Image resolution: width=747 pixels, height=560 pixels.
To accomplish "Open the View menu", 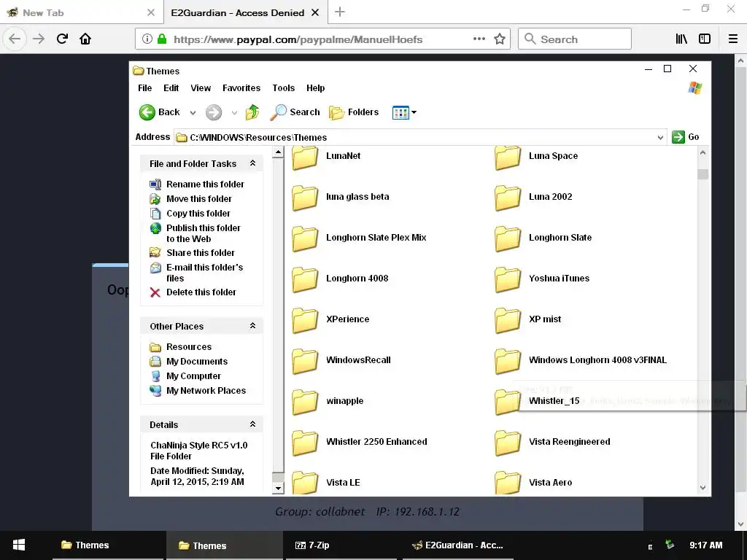I will pos(201,88).
